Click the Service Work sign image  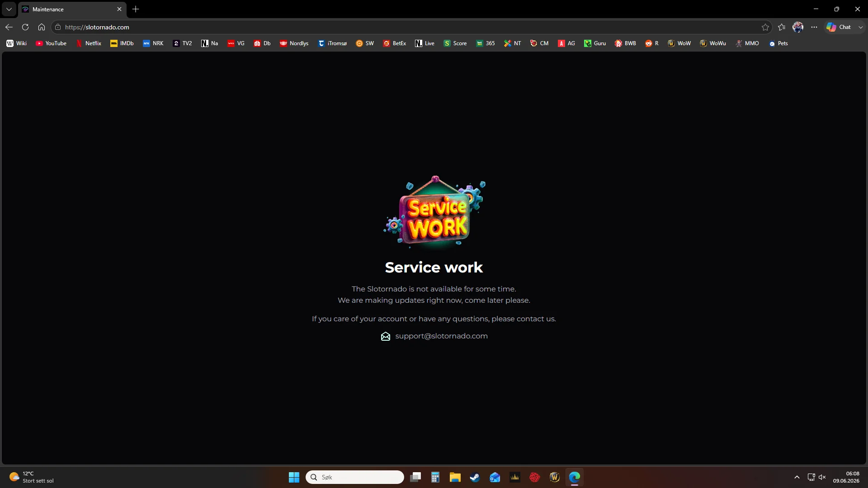434,212
